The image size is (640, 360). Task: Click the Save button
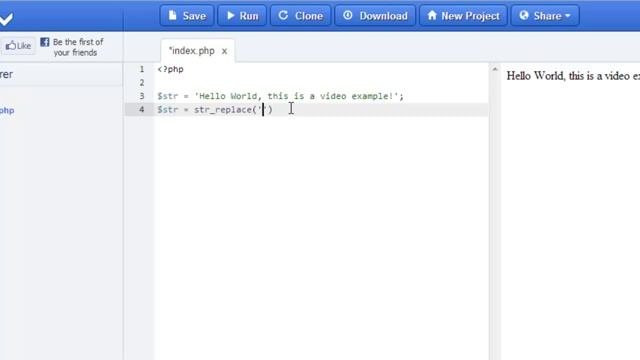(187, 16)
